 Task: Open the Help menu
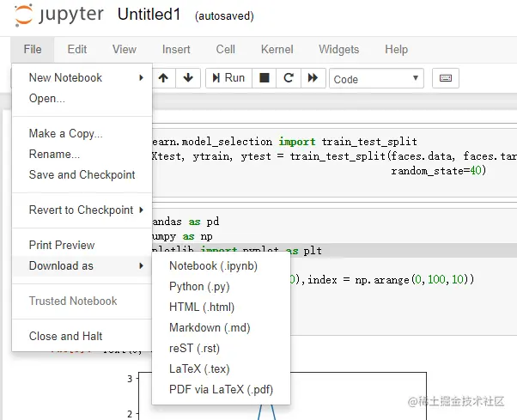pos(396,50)
